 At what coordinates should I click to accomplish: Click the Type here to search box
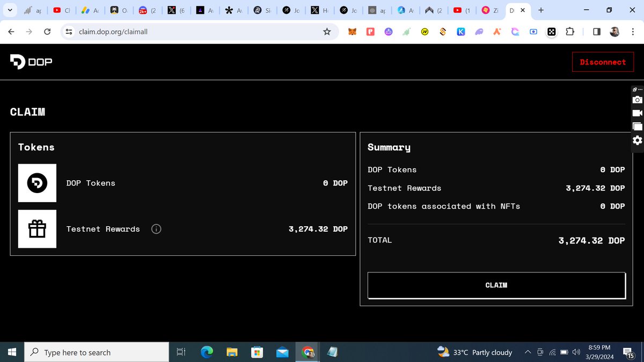[x=97, y=352]
